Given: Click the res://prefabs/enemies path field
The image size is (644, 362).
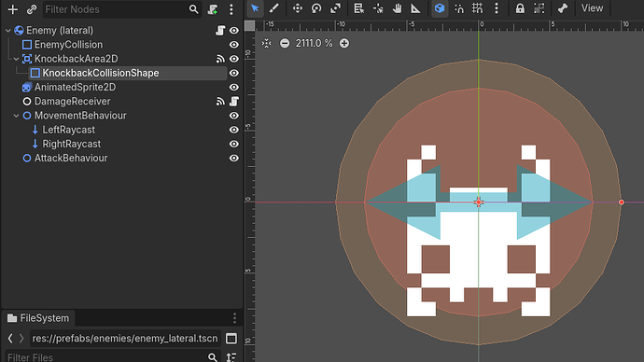Looking at the screenshot, I should pyautogui.click(x=125, y=338).
